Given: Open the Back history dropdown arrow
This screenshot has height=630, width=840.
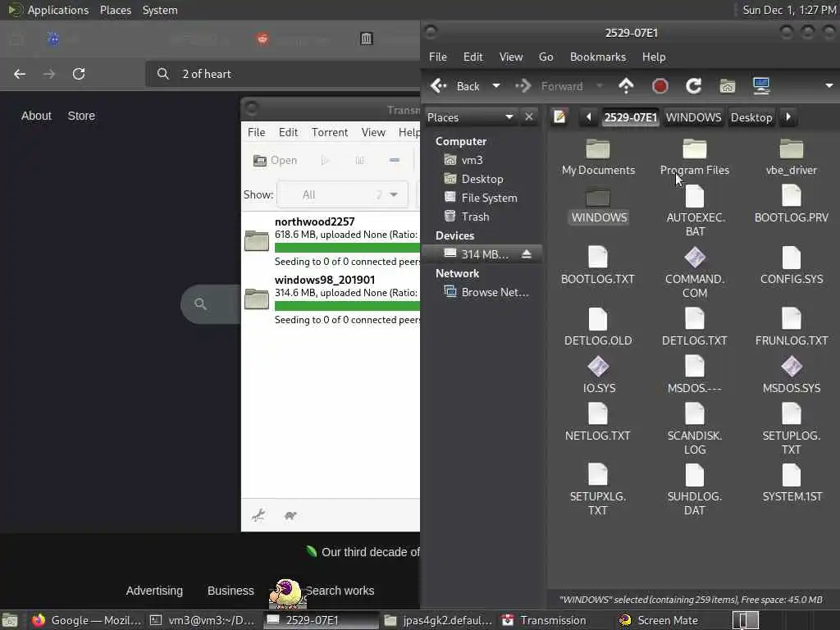Looking at the screenshot, I should [x=496, y=86].
